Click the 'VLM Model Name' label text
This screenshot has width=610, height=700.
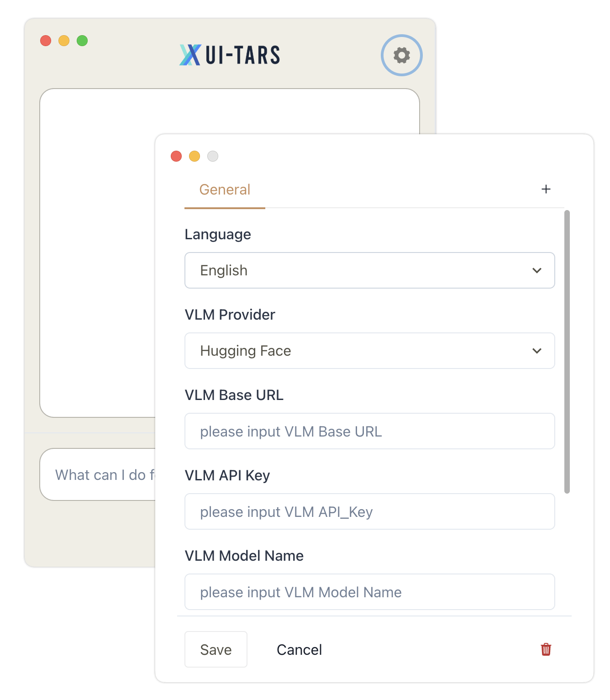tap(244, 556)
